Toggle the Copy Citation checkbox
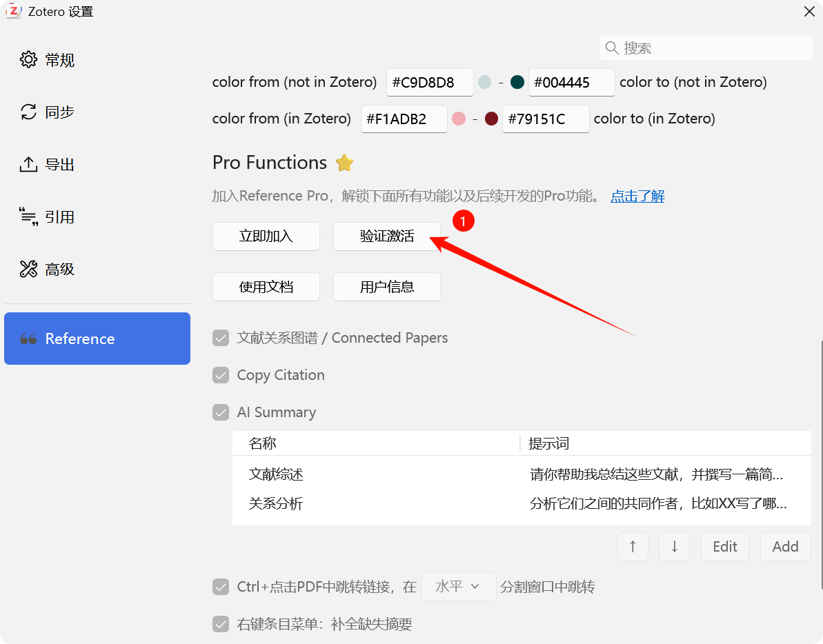The height and width of the screenshot is (644, 823). click(221, 376)
